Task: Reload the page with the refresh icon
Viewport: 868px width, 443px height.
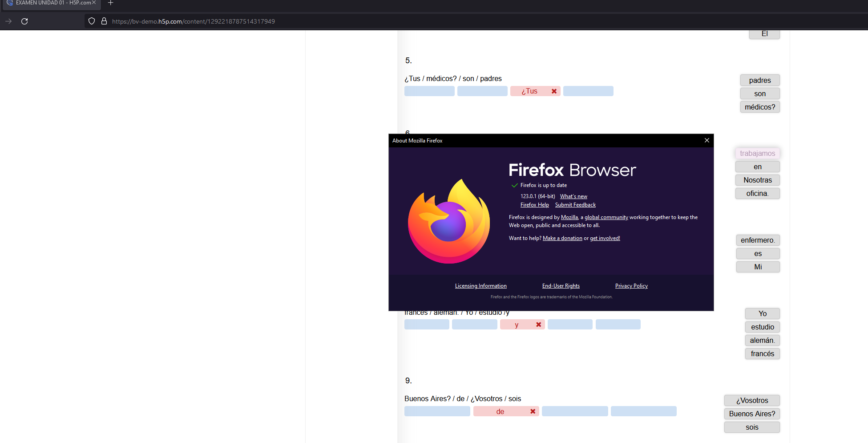Action: pos(24,21)
